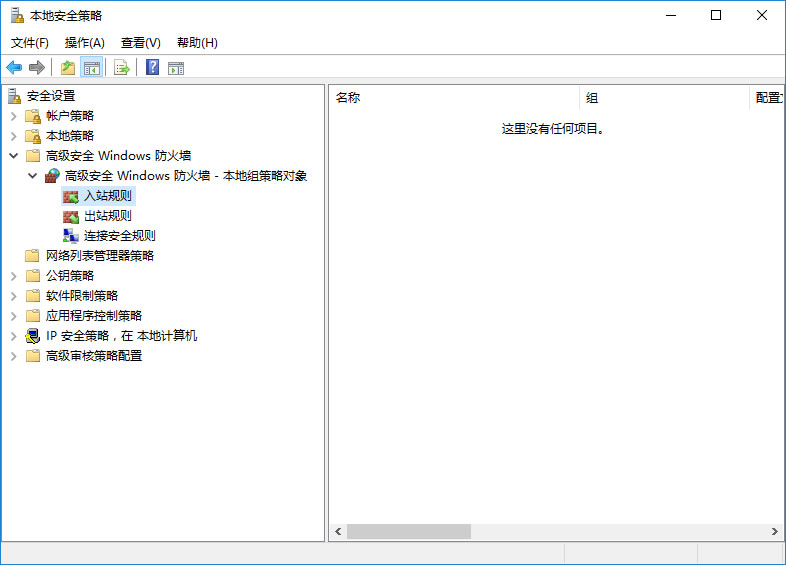The image size is (786, 565).
Task: Select the 网络列表管理器策略 label
Action: tap(100, 256)
